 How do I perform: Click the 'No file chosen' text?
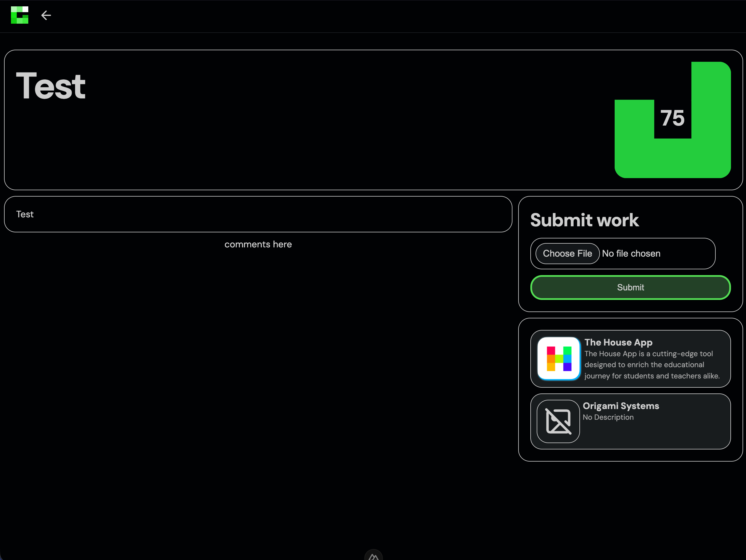point(631,253)
